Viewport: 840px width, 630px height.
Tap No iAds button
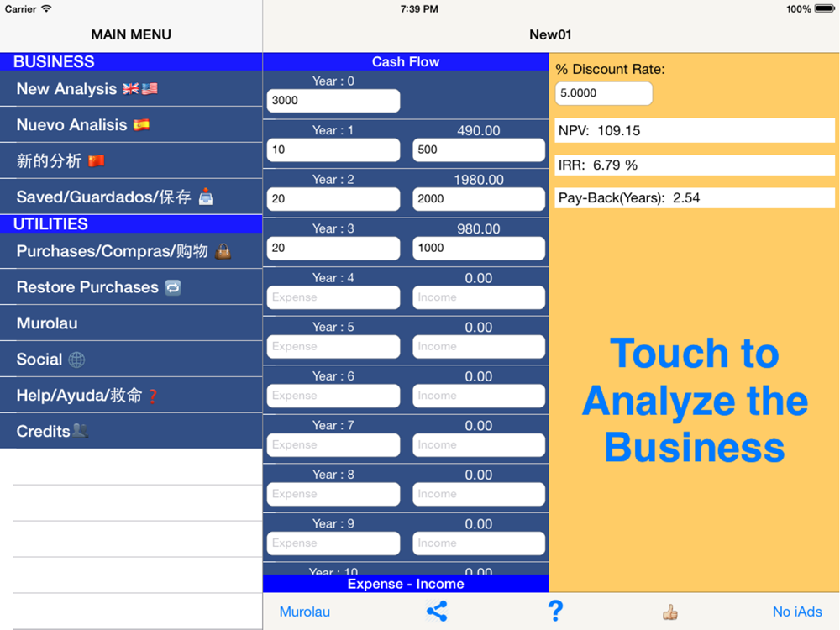click(797, 612)
